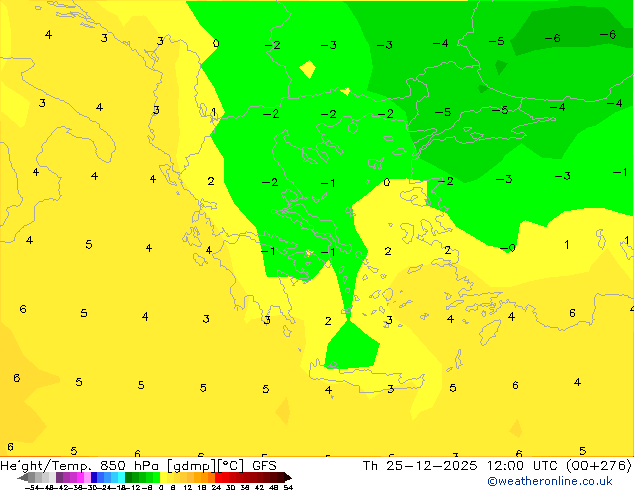Pick the bright yellow legend swatch above 0
634x490 pixels.
(x=163, y=477)
